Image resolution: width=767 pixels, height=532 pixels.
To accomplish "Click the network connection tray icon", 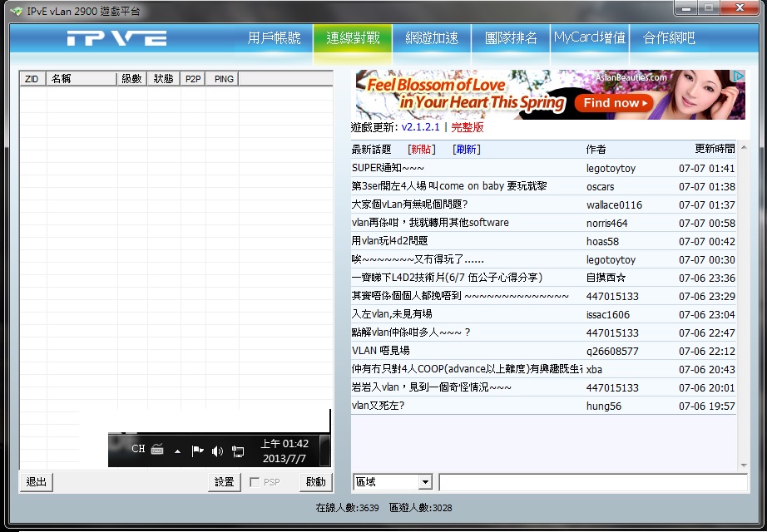I will 238,451.
